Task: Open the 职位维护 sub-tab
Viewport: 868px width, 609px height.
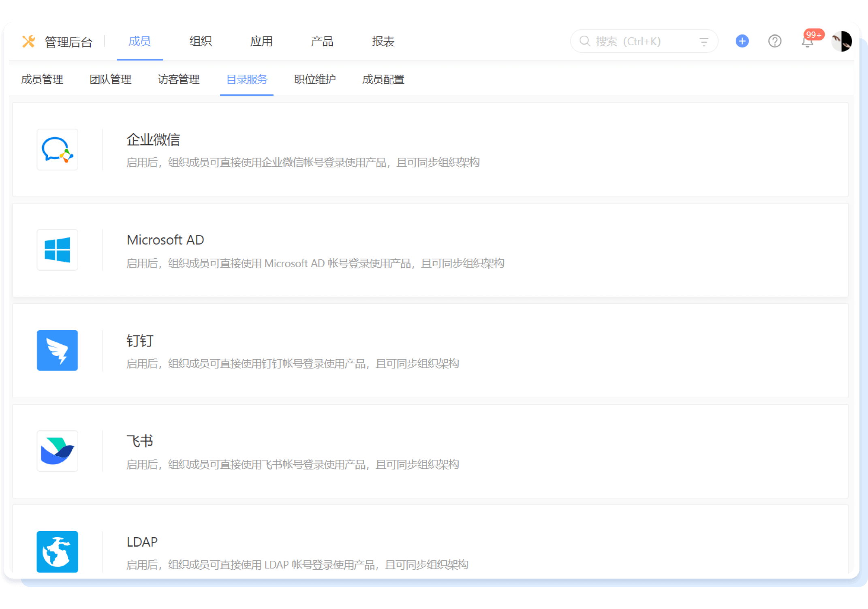Action: 315,79
